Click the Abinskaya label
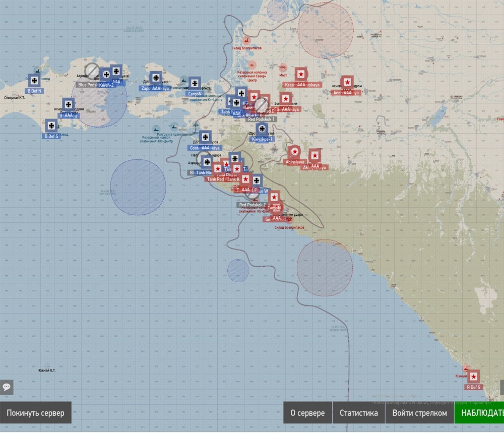The width and height of the screenshot is (504, 434). 295,162
